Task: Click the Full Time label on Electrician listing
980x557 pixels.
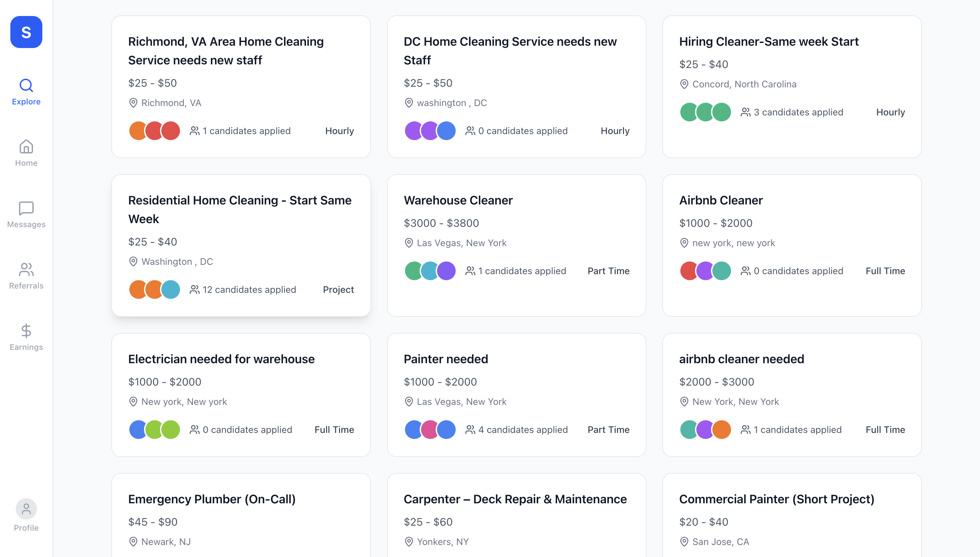Action: (x=334, y=429)
